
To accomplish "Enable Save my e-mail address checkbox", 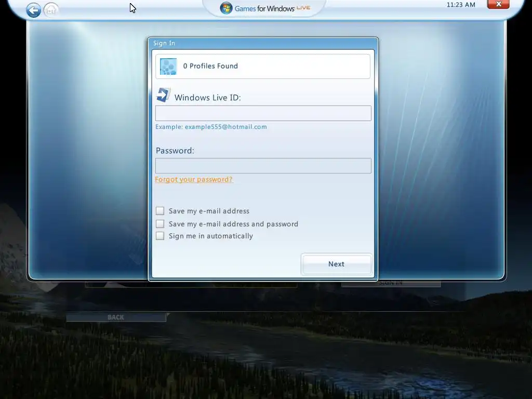I will click(x=160, y=211).
